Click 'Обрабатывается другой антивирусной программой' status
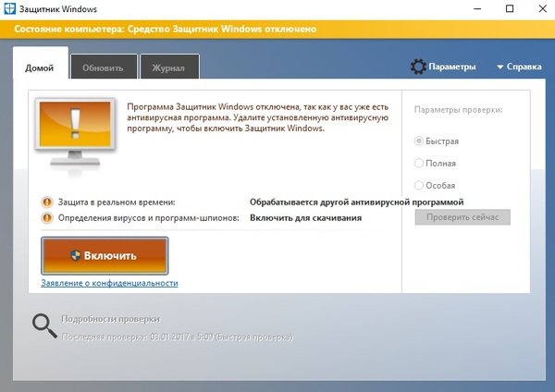This screenshot has height=392, width=555. [356, 202]
